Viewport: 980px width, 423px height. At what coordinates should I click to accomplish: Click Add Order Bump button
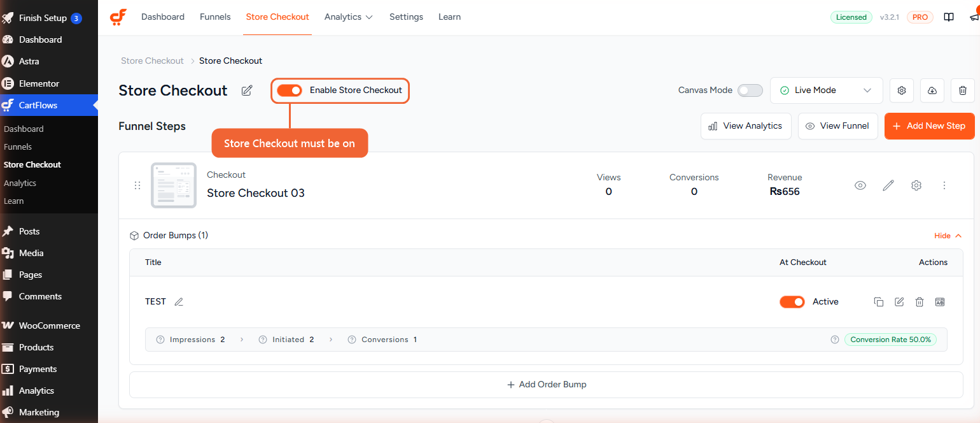click(546, 385)
